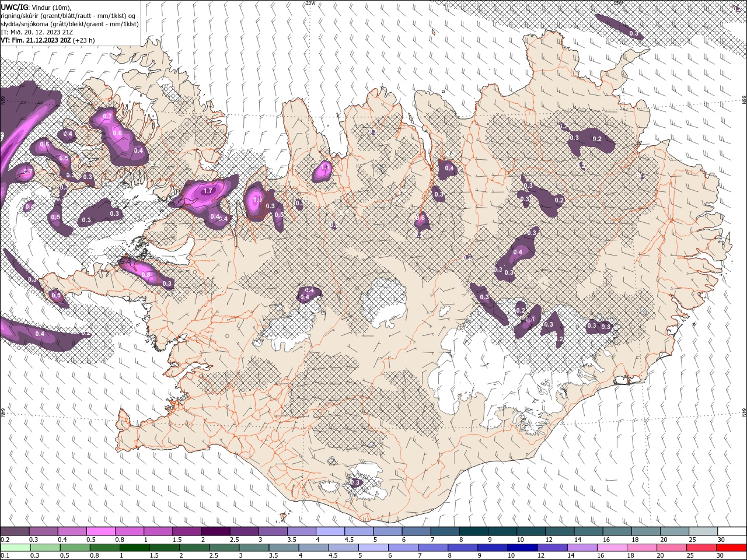The width and height of the screenshot is (747, 560).
Task: Select the light pink lower swatch at 16
Action: click(x=612, y=548)
